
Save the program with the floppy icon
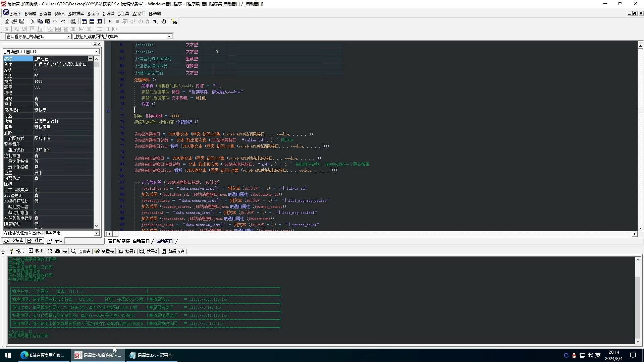pyautogui.click(x=22, y=21)
